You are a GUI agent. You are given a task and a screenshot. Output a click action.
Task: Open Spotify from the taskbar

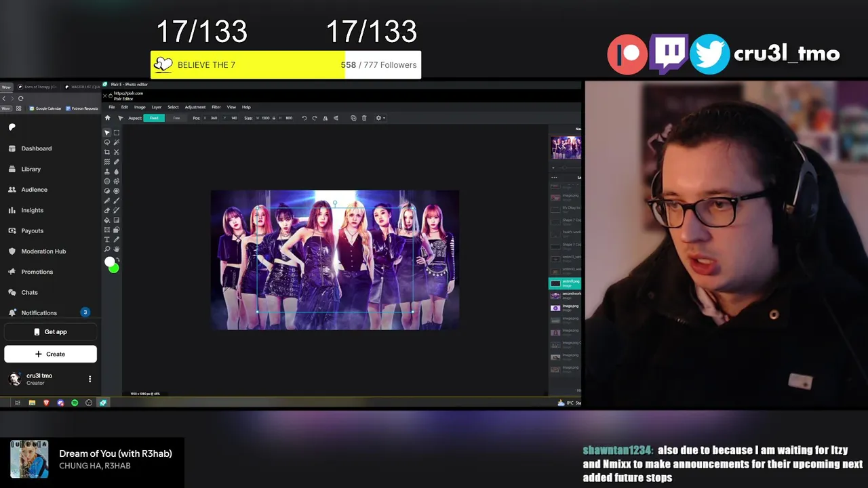[75, 403]
